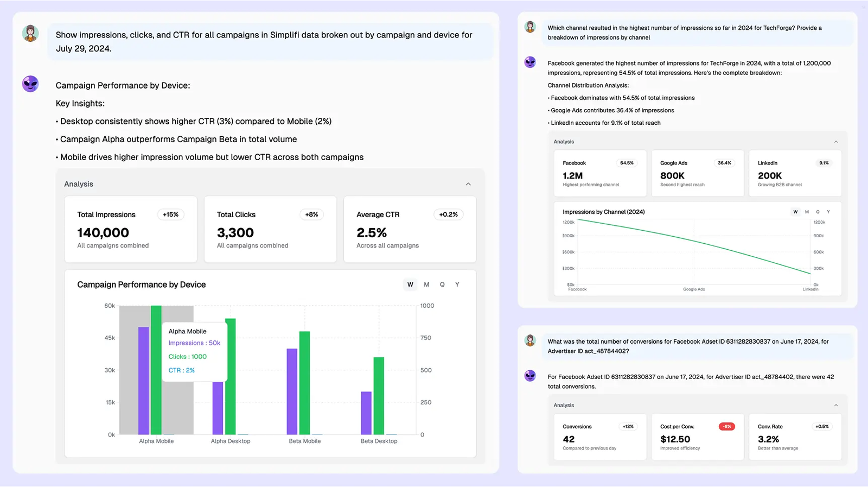Click the user avatar beside the TechForge question
868x487 pixels.
click(x=530, y=27)
